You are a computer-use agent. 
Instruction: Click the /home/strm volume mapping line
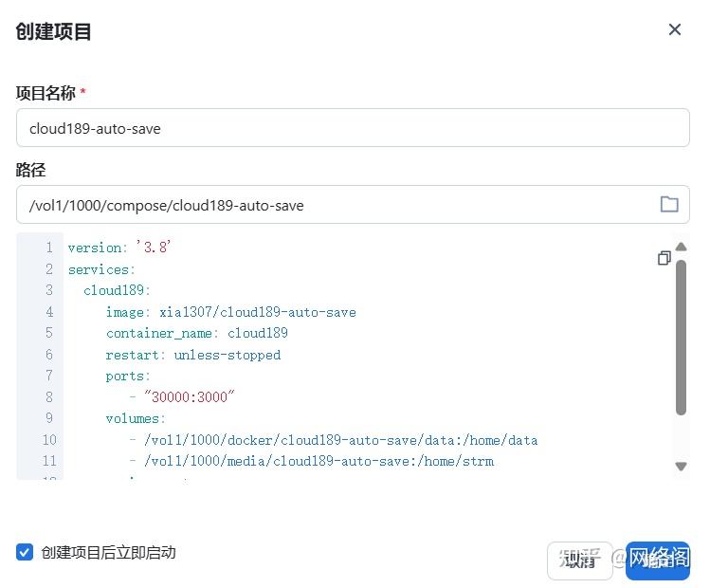pos(311,461)
